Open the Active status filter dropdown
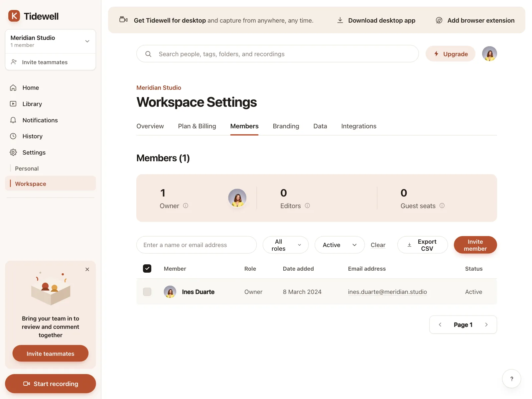This screenshot has width=532, height=399. (x=339, y=245)
